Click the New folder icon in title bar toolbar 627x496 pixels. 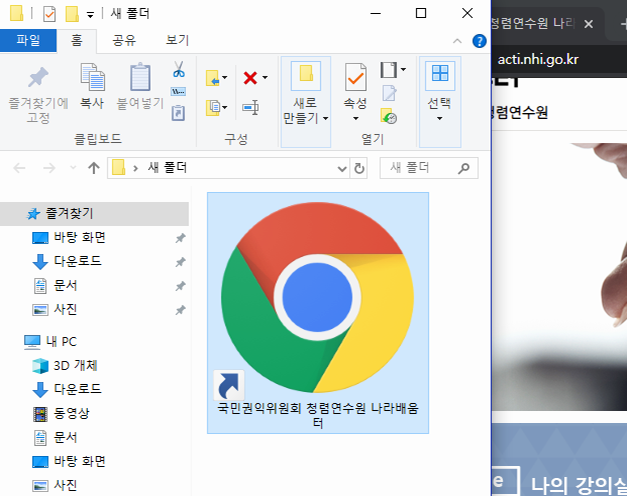[x=72, y=14]
